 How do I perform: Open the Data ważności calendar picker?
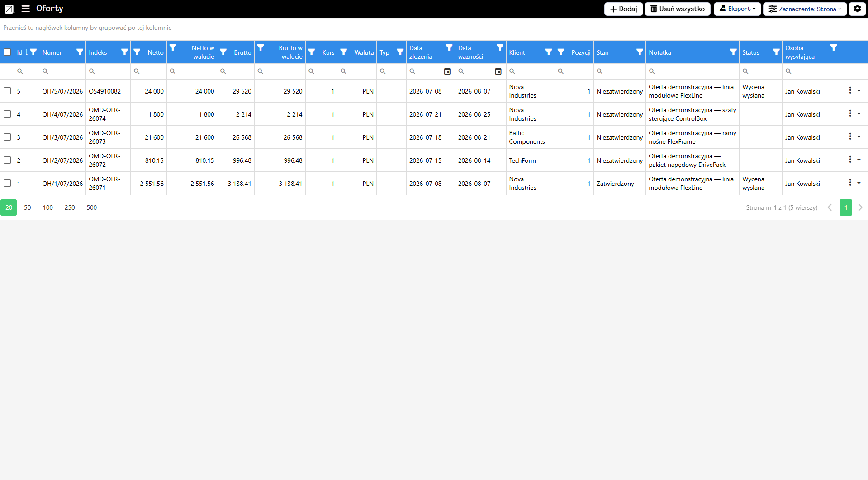click(x=498, y=71)
